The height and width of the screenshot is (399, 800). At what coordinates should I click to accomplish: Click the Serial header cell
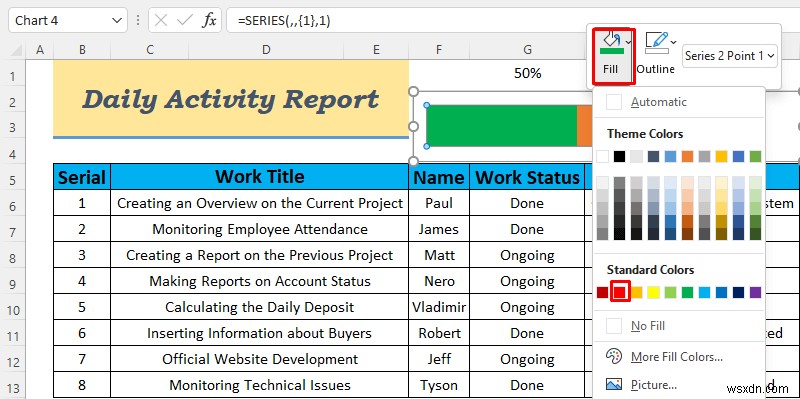pos(82,177)
